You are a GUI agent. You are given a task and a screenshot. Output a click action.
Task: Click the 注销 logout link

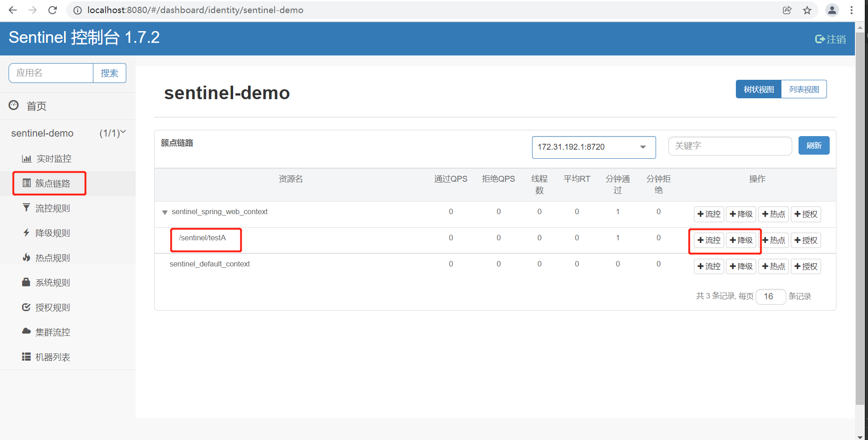[x=831, y=39]
